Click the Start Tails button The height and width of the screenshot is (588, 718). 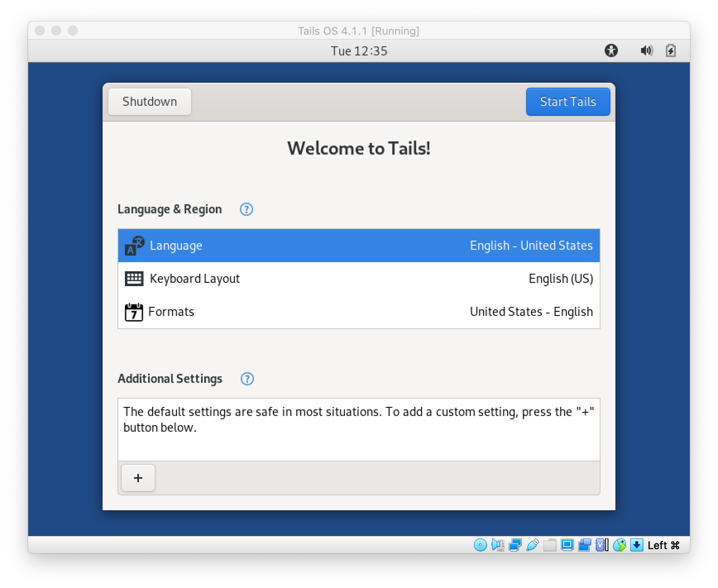pyautogui.click(x=568, y=102)
